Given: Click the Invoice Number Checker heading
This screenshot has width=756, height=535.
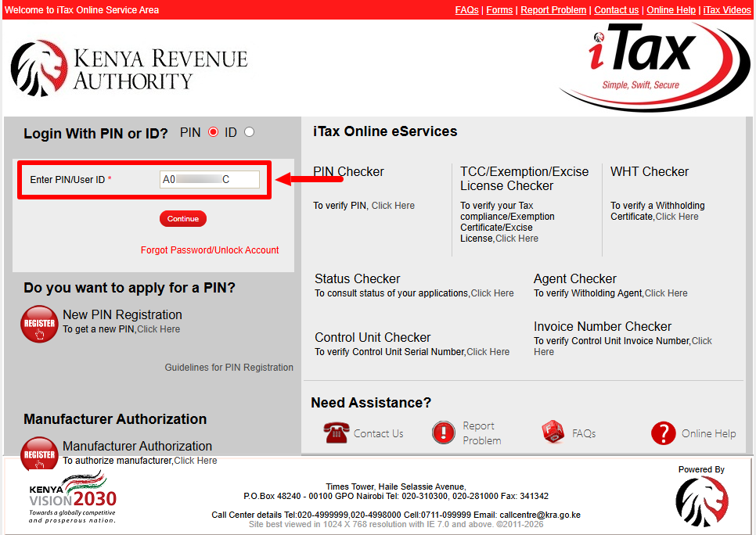Looking at the screenshot, I should tap(603, 326).
